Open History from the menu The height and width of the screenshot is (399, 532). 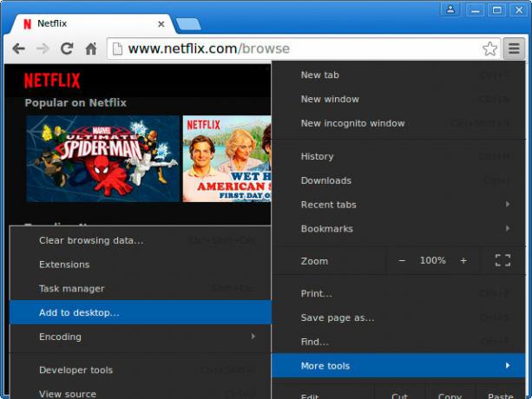click(x=398, y=156)
